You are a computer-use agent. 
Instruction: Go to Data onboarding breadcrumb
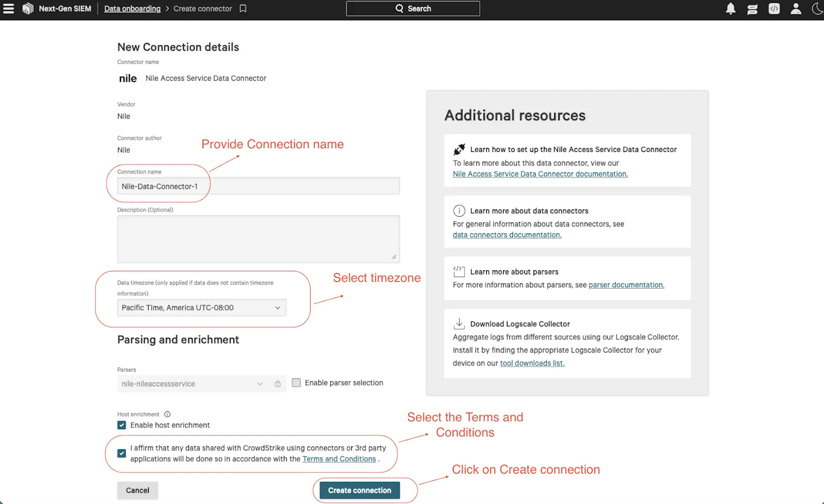click(132, 9)
